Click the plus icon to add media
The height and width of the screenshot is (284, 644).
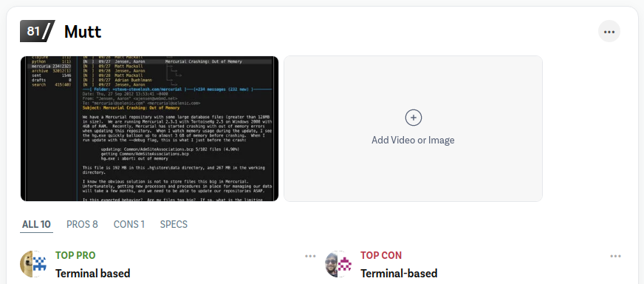413,118
